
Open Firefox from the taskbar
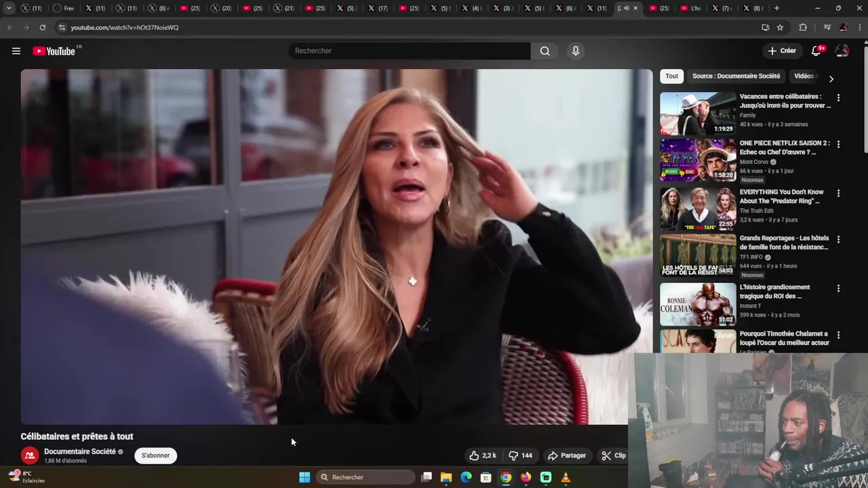[x=526, y=477]
